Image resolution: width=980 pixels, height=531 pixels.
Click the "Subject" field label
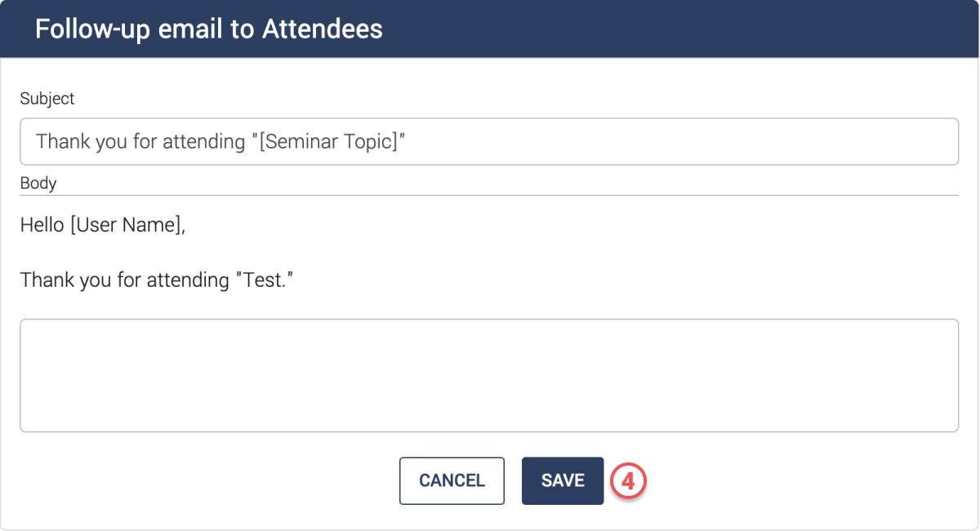(47, 99)
